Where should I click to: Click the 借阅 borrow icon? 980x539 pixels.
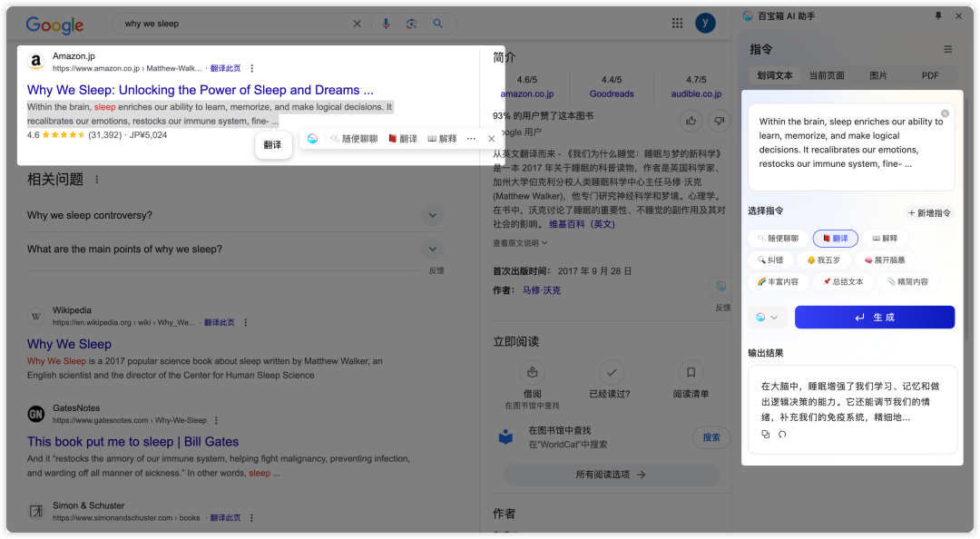533,373
